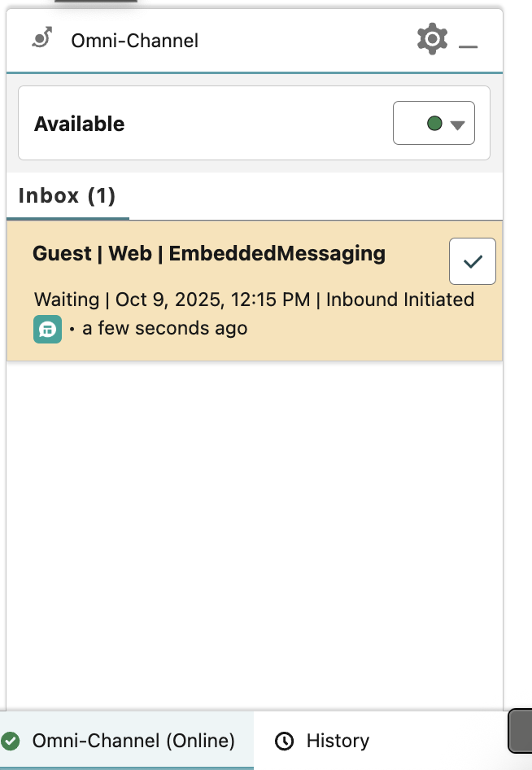Click the Omni-Channel panel title text
This screenshot has height=770, width=532.
pyautogui.click(x=135, y=40)
